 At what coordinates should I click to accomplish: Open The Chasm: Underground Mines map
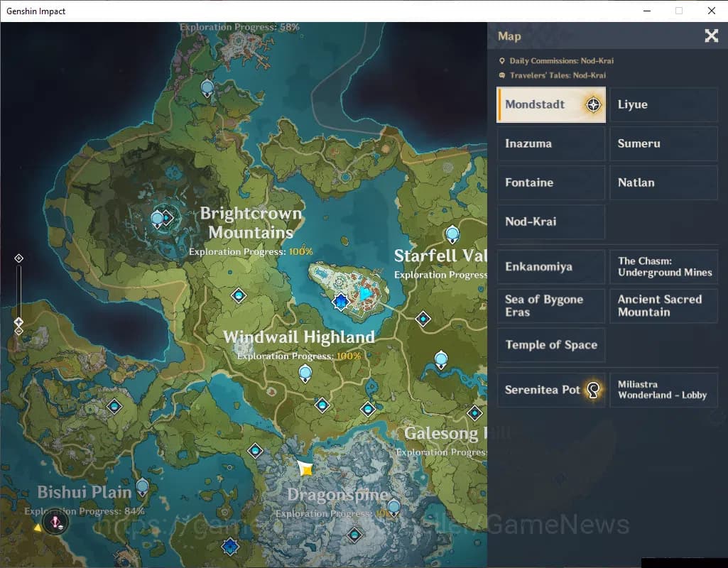[663, 267]
